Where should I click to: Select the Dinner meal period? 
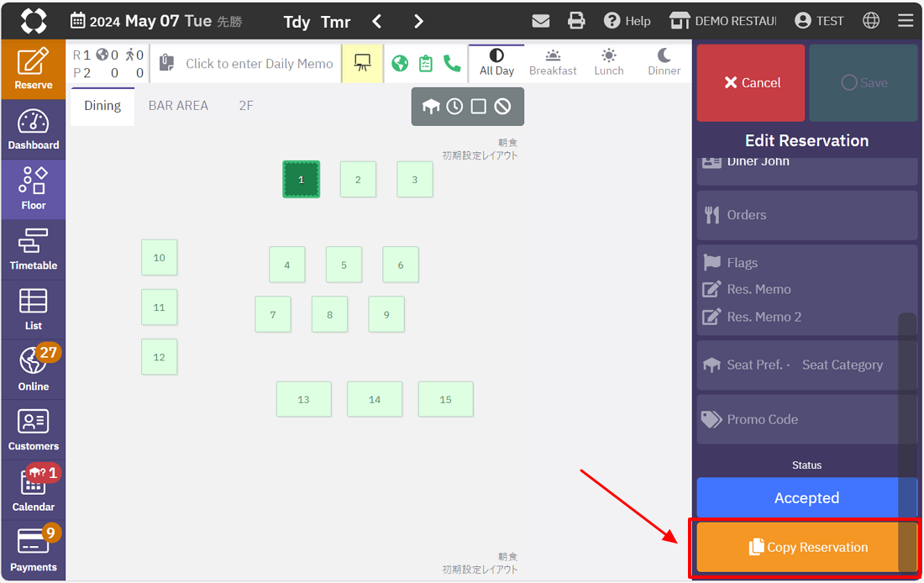point(664,62)
